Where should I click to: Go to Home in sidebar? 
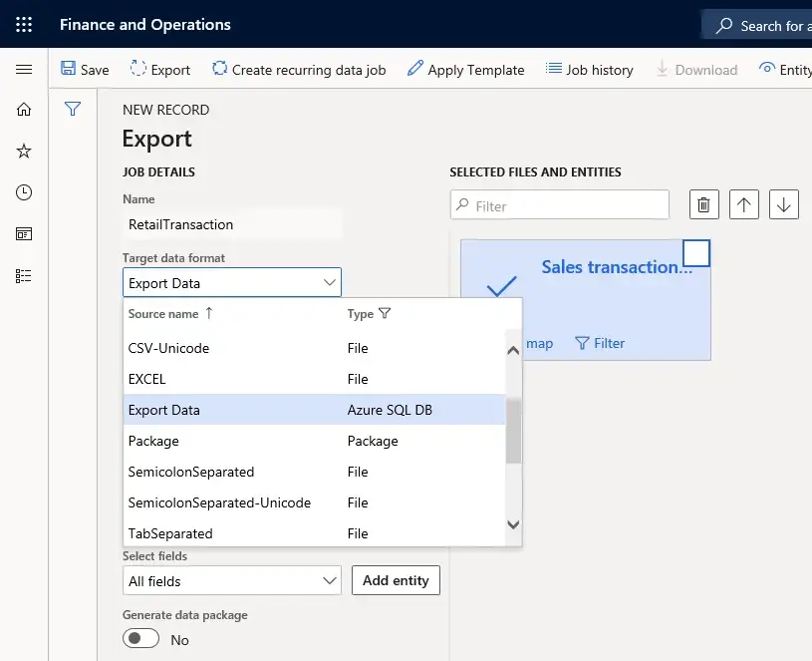(x=24, y=110)
